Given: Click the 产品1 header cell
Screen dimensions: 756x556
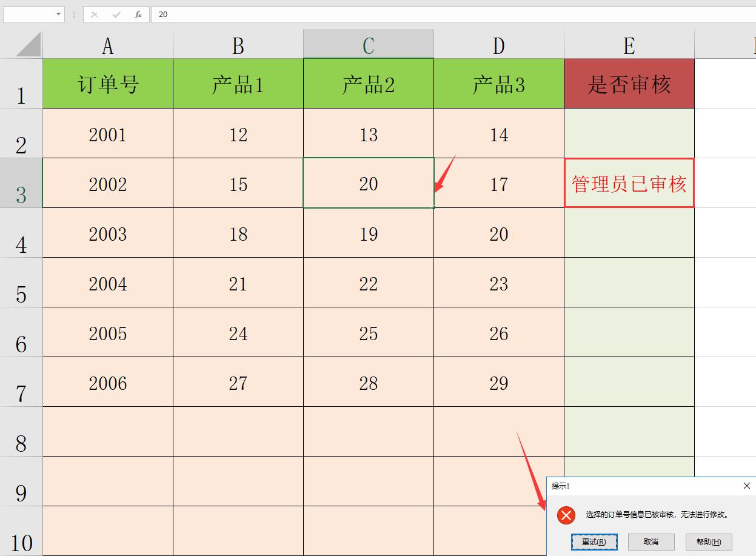Looking at the screenshot, I should [x=238, y=83].
